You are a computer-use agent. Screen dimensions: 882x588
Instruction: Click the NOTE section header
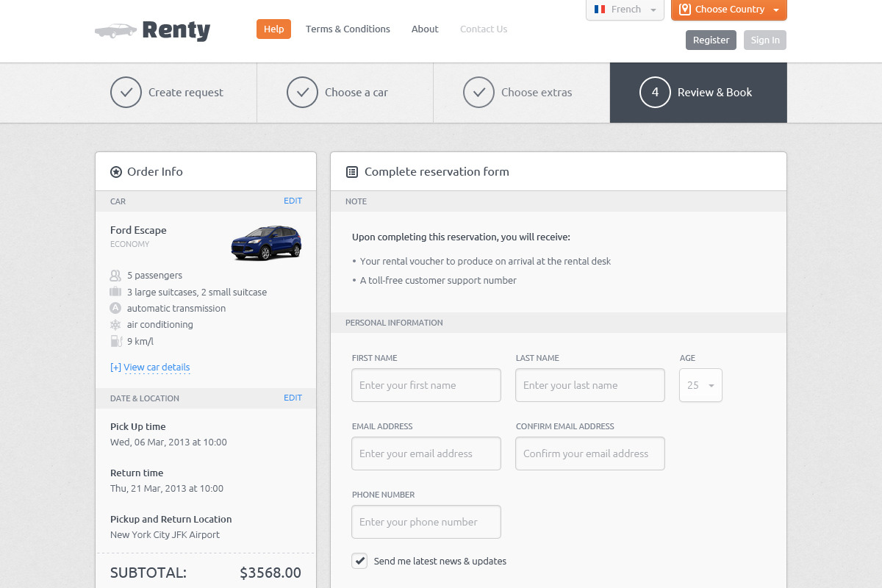pyautogui.click(x=356, y=201)
